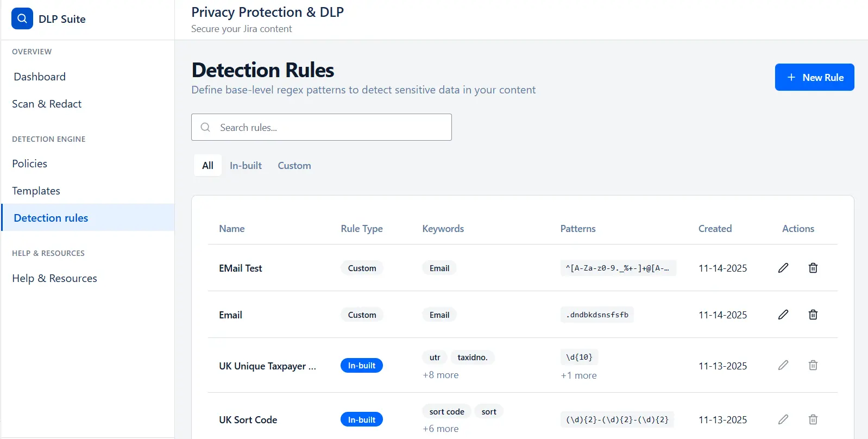This screenshot has height=439, width=868.
Task: Click the Search rules input field
Action: click(322, 127)
